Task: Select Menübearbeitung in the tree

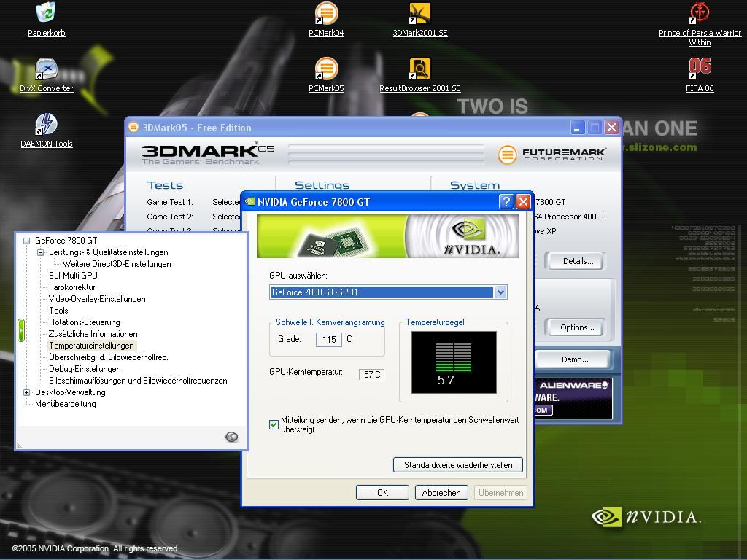Action: coord(65,404)
